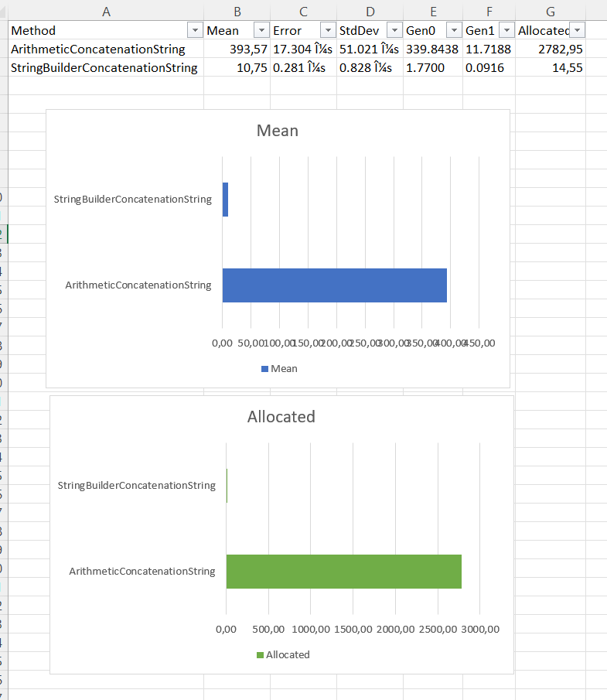
Task: Select the long blue ArithmeticConcatenationString bar
Action: coord(334,285)
